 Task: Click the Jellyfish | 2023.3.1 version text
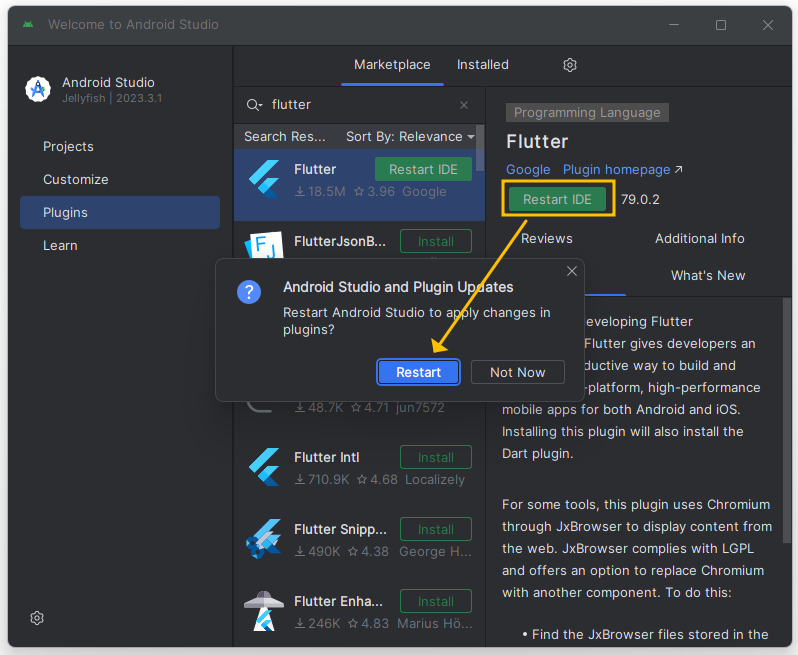click(x=112, y=98)
